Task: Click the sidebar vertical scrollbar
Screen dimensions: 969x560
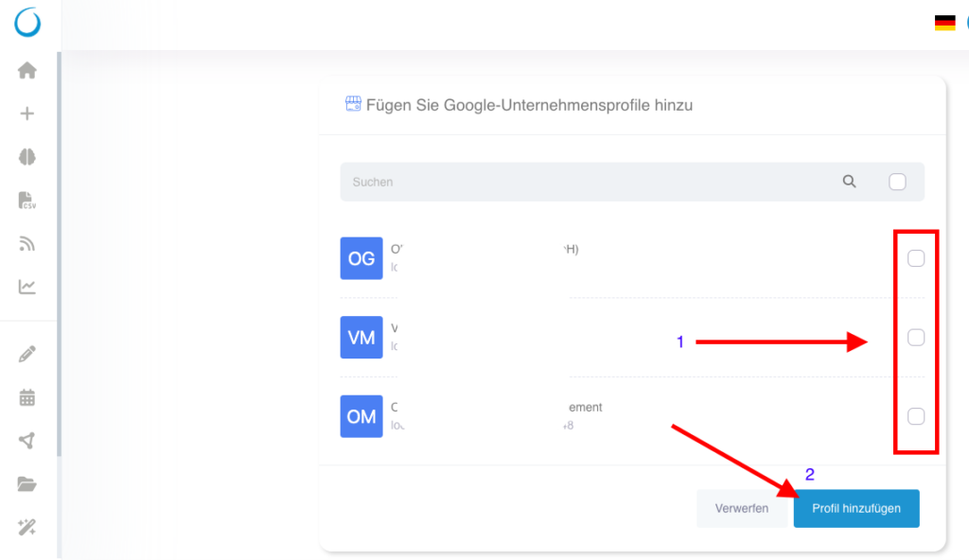Action: pyautogui.click(x=59, y=254)
